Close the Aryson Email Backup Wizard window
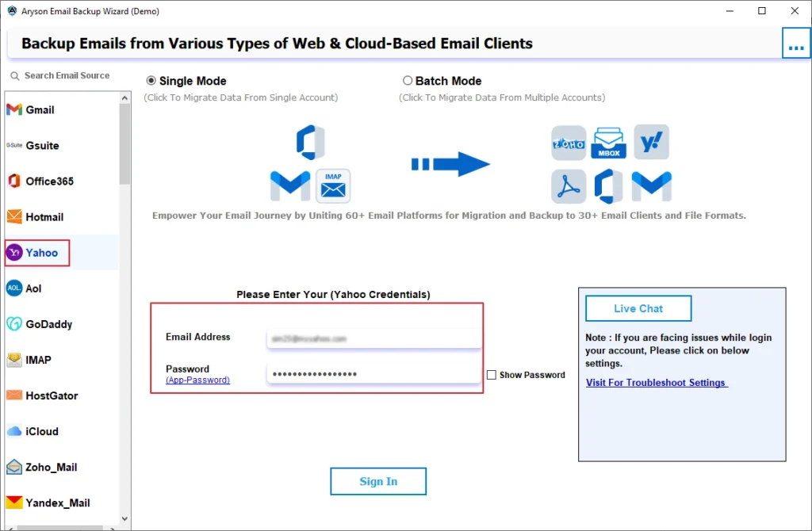This screenshot has height=531, width=812. coord(795,11)
